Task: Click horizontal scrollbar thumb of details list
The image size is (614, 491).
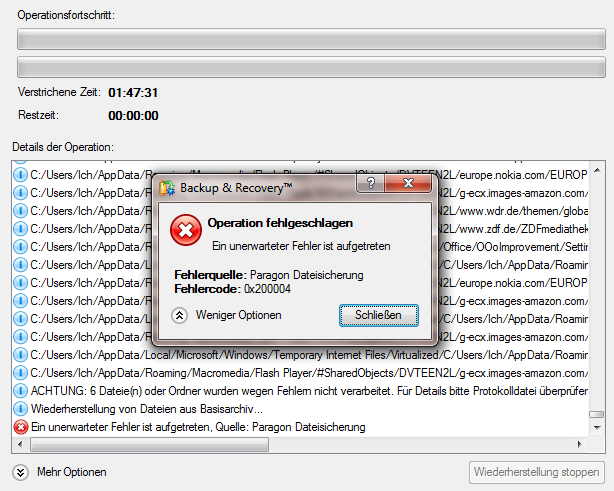Action: tap(150, 444)
